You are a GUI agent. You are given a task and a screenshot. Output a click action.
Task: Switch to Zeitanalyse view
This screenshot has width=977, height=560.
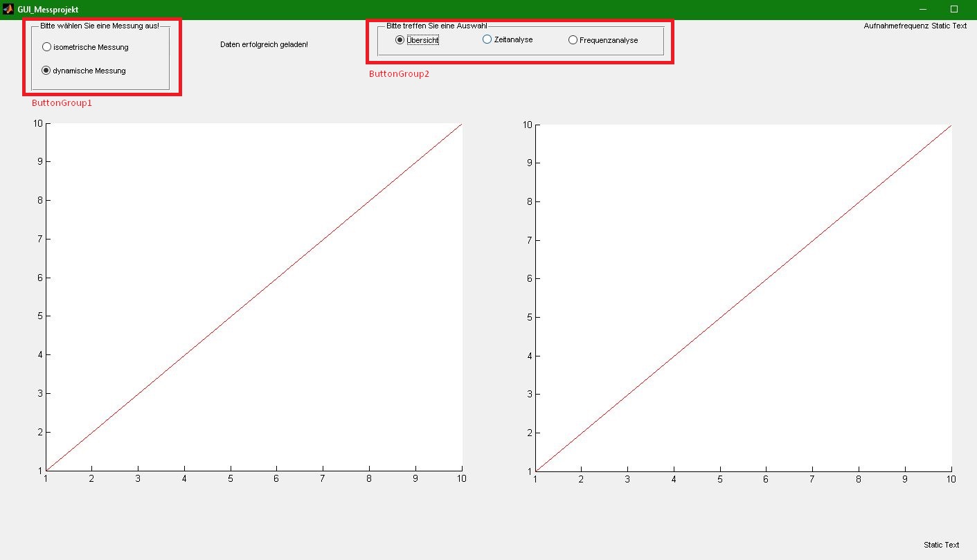[487, 40]
